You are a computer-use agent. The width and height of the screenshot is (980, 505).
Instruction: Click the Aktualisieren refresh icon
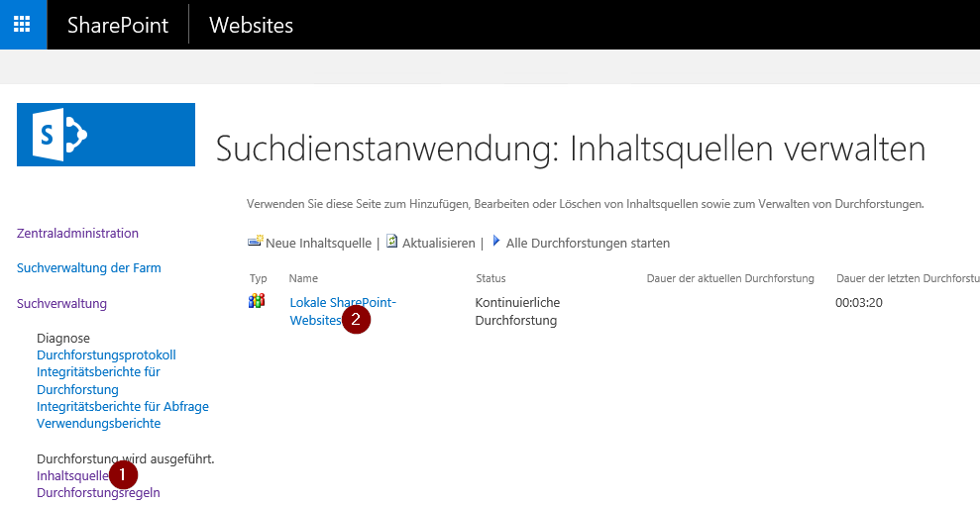(x=391, y=241)
